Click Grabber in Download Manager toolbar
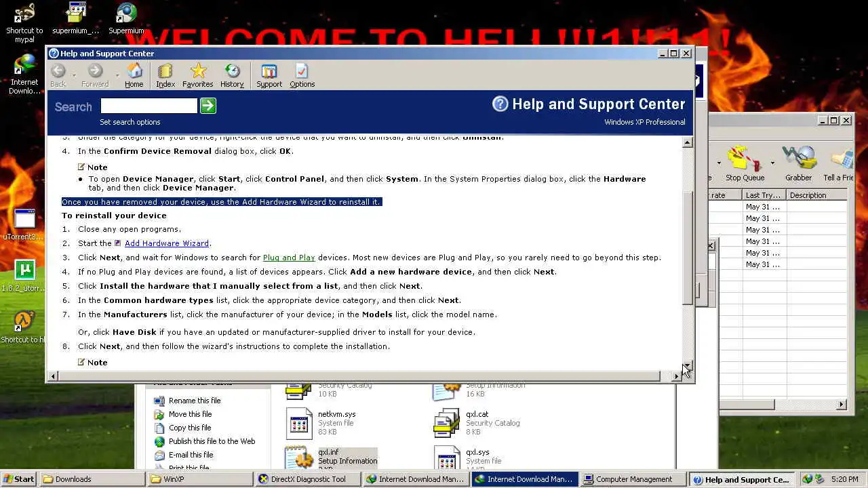The width and height of the screenshot is (868, 488). [x=798, y=164]
